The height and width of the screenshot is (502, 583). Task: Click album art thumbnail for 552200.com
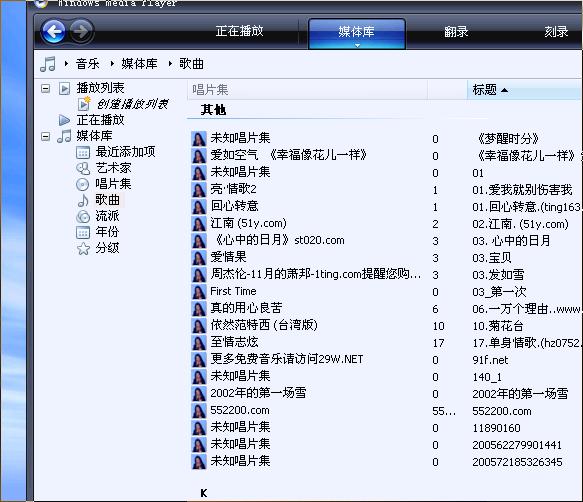tap(199, 411)
